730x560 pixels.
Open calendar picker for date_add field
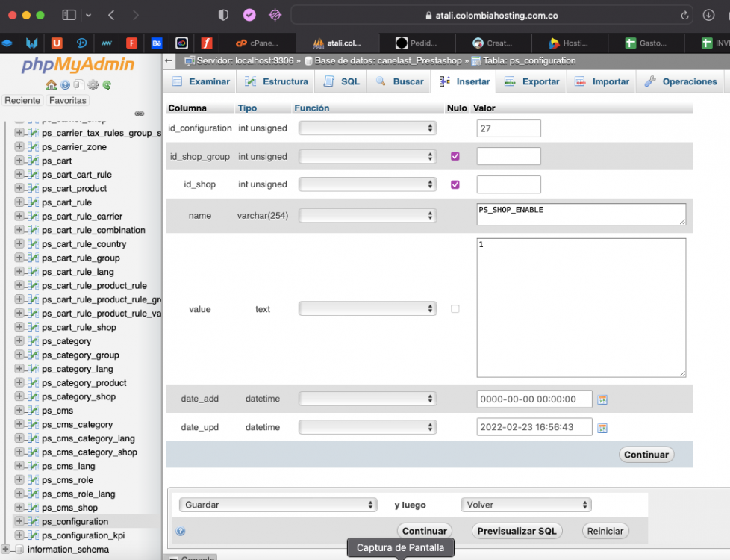[x=602, y=399]
